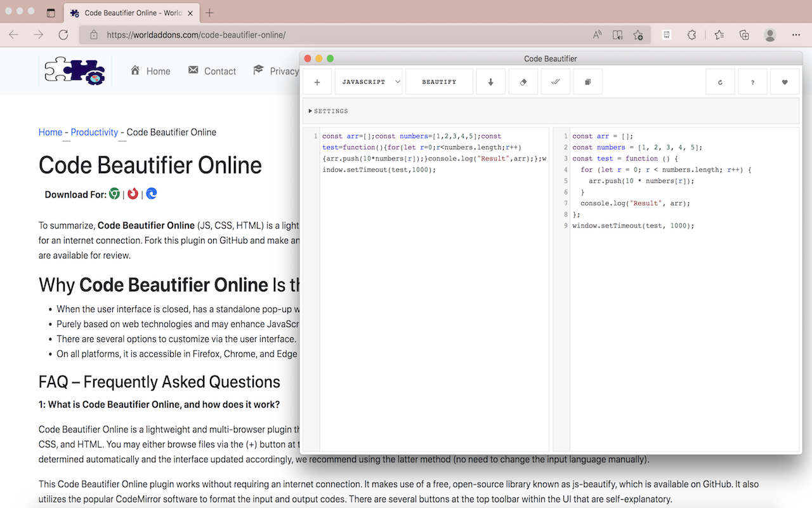
Task: Add page to favorites star icon
Action: (x=638, y=35)
